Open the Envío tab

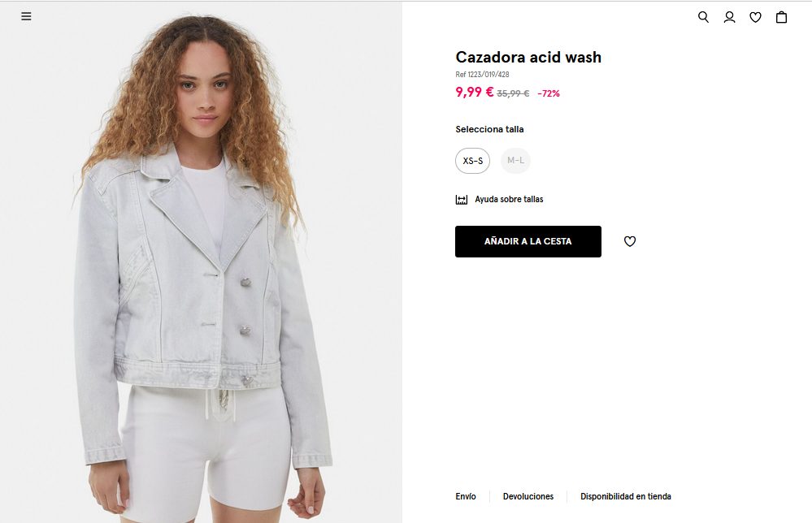(x=466, y=496)
